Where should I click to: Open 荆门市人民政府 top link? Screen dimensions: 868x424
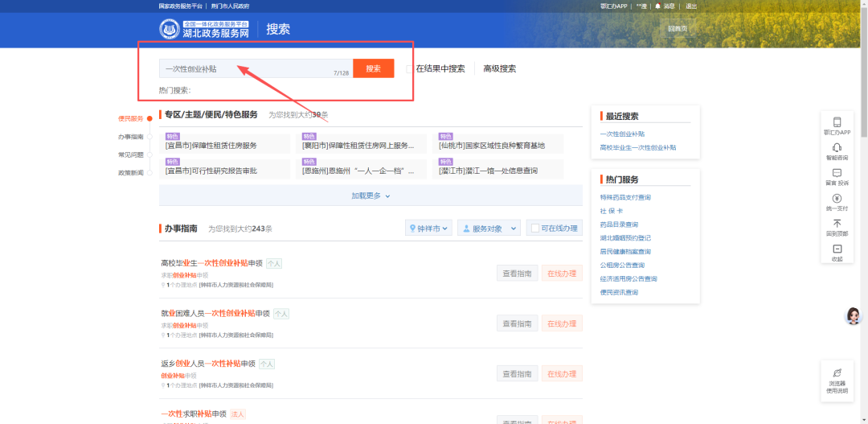pos(231,6)
